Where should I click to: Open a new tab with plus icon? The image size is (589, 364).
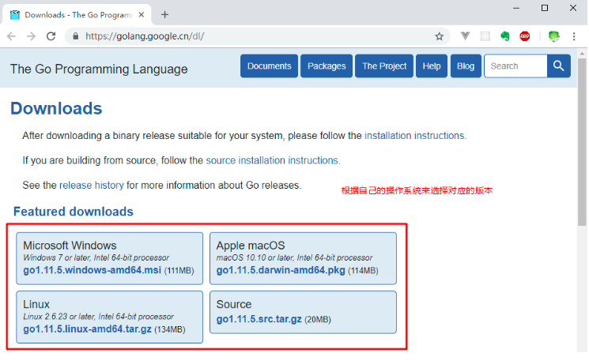[164, 15]
